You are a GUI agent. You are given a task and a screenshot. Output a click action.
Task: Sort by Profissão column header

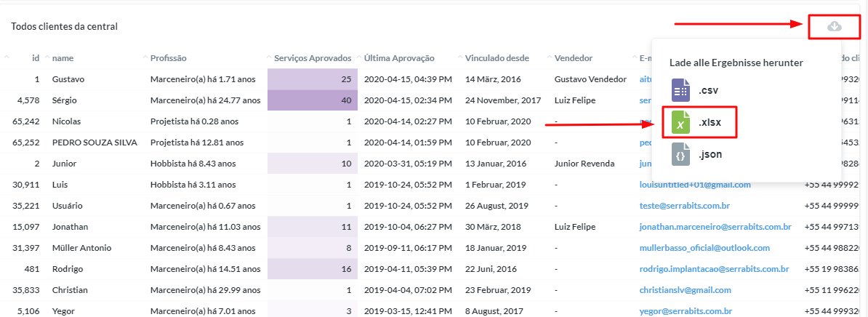[x=169, y=58]
